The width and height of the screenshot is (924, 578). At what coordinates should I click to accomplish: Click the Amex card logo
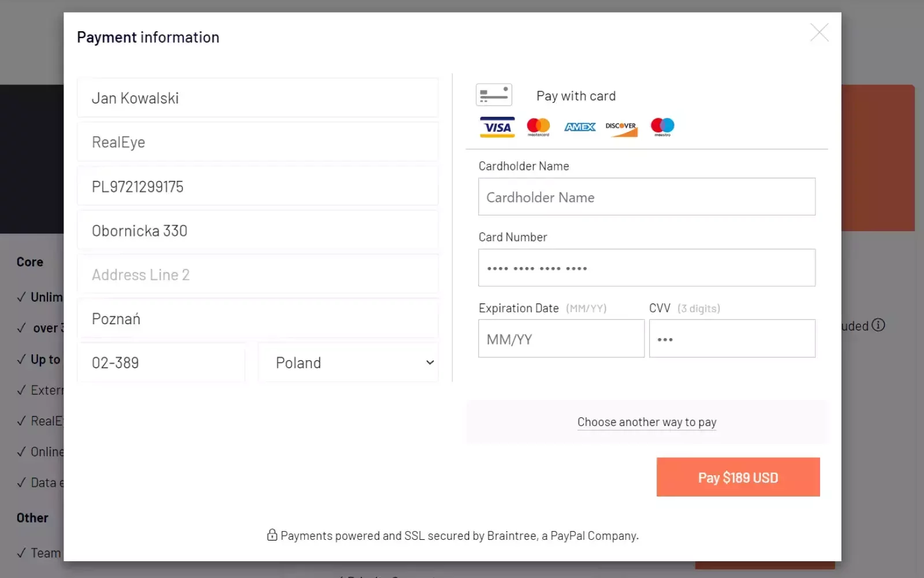coord(580,127)
